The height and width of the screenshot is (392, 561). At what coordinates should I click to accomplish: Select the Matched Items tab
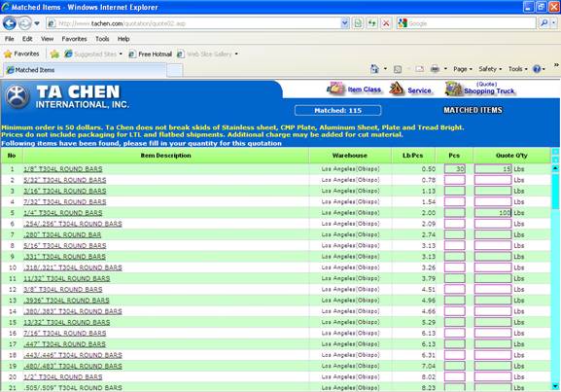85,70
